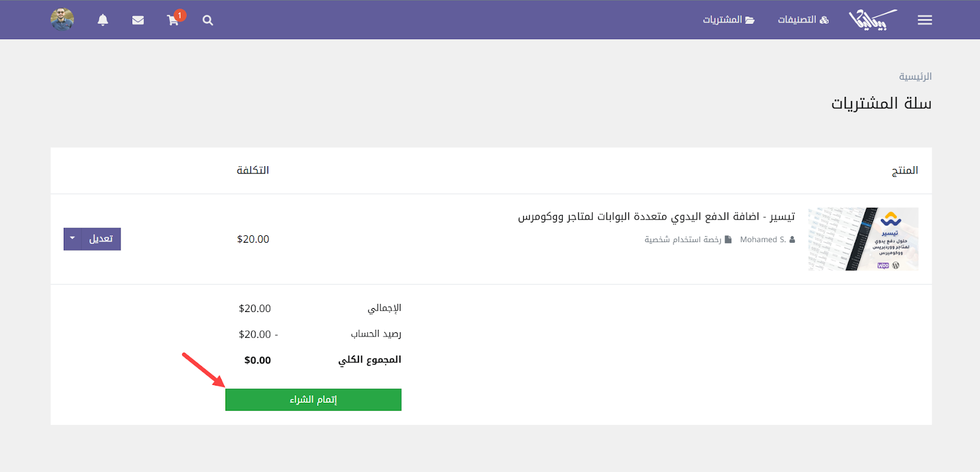Click the Picalica site logo
This screenshot has width=980, height=472.
coord(872,20)
